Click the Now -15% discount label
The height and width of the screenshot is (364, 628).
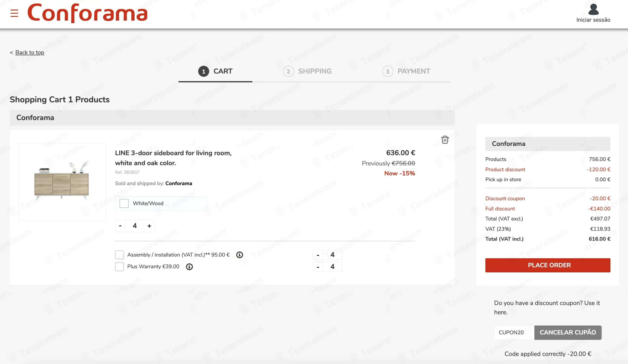coord(400,173)
